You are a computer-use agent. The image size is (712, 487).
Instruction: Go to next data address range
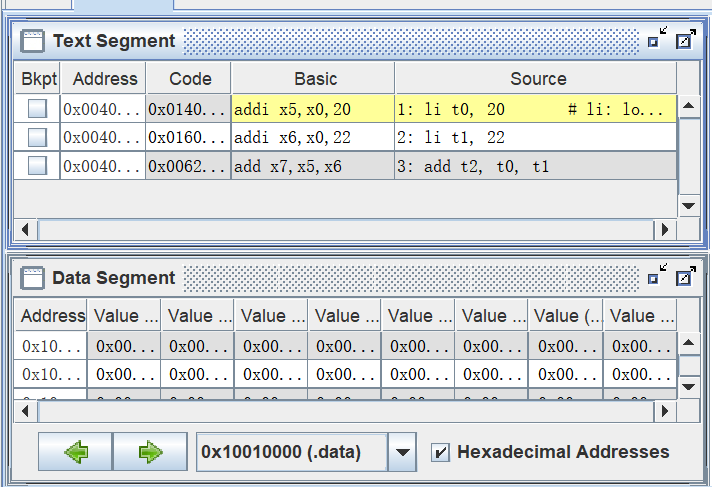pyautogui.click(x=150, y=452)
